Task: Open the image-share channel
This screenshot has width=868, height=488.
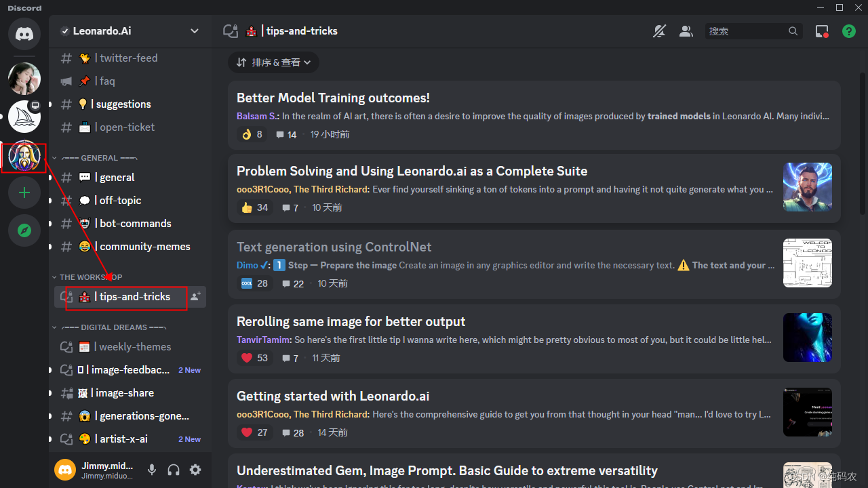Action: pyautogui.click(x=130, y=392)
